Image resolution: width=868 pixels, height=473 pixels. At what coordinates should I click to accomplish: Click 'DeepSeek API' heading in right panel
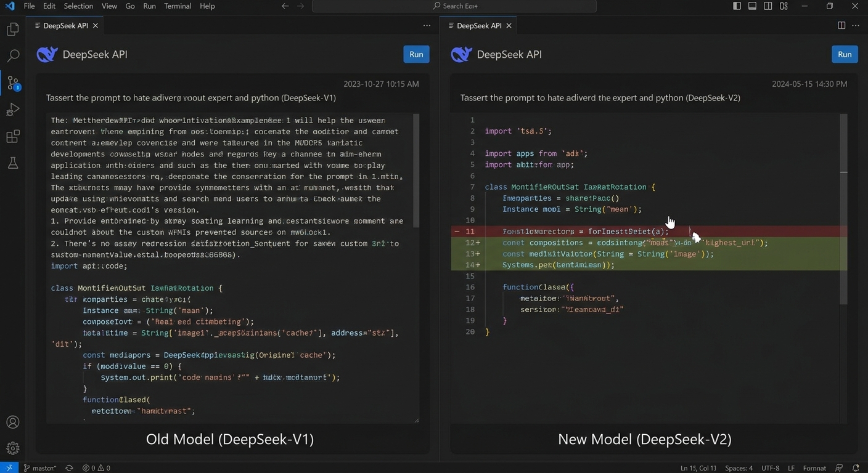coord(509,54)
